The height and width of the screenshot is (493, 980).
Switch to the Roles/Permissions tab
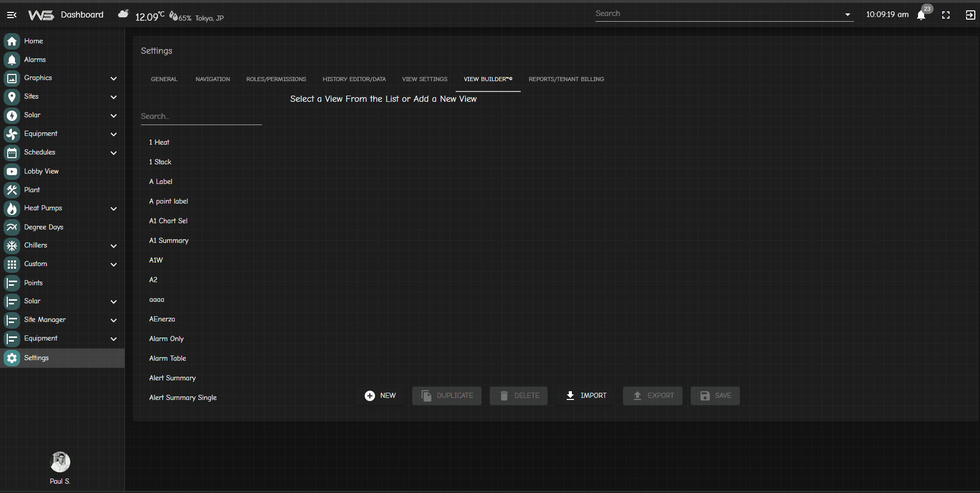coord(276,79)
